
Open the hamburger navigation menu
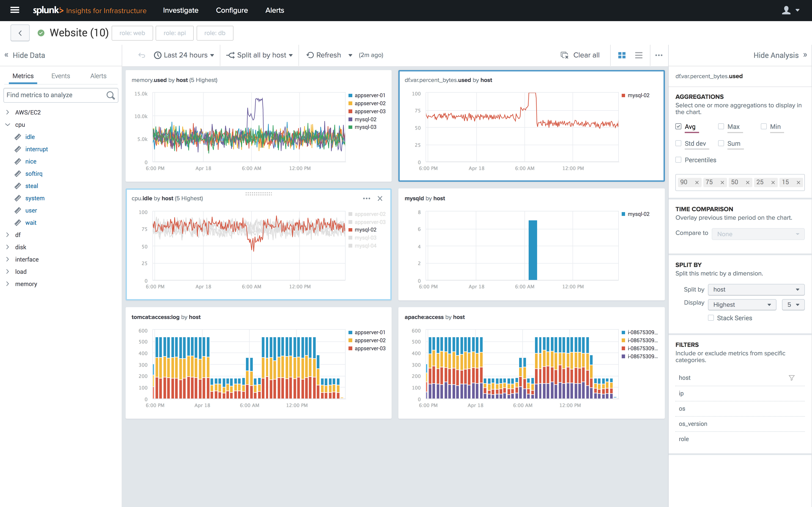pos(15,10)
